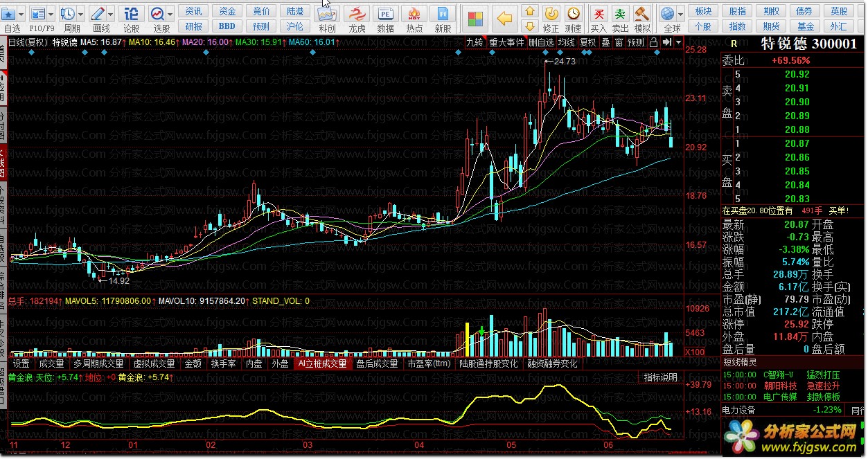Toggle the 重大事件 major events button
The width and height of the screenshot is (868, 459).
[x=506, y=42]
